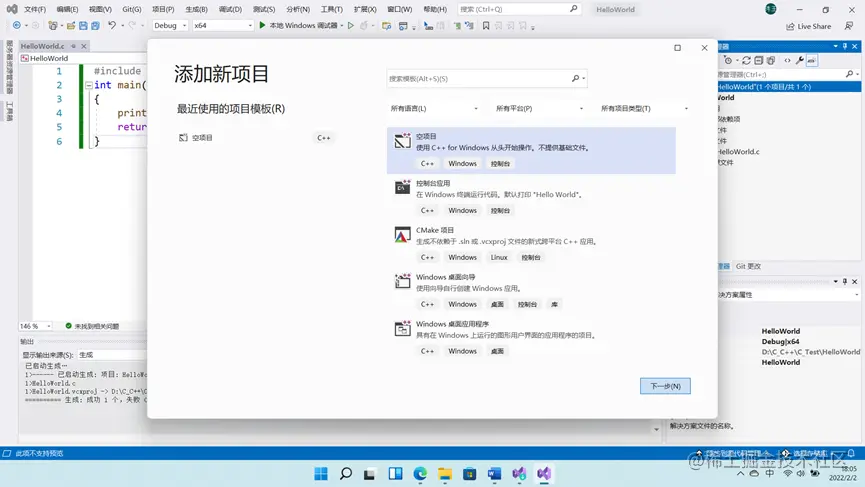Open taskbar Search magnifier
This screenshot has width=865, height=487.
[x=346, y=473]
